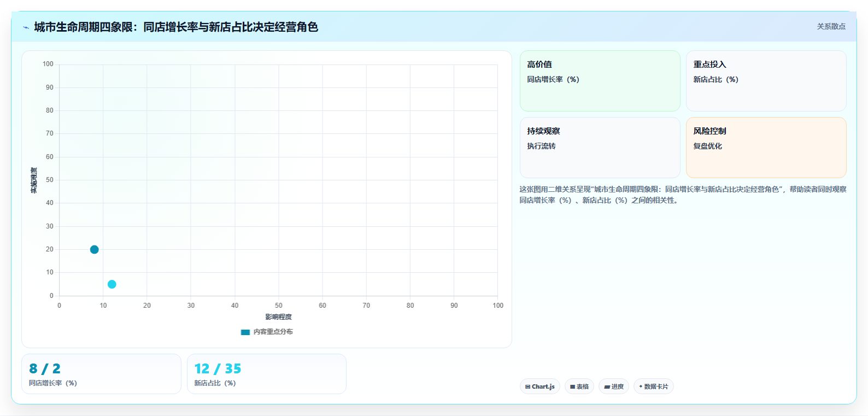Viewport: 868px width, 416px height.
Task: Open the 持续观察 quadrant card
Action: tap(600, 148)
